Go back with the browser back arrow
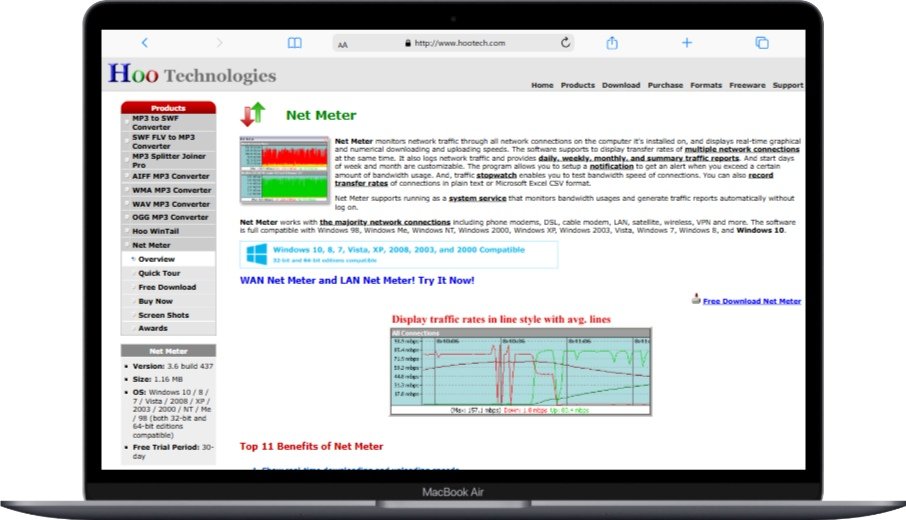The width and height of the screenshot is (906, 520). (144, 43)
